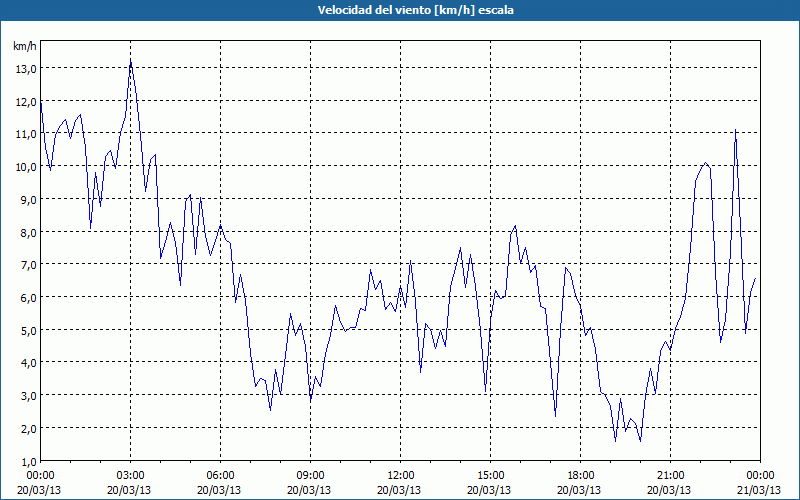
Task: Click the '09:00' time axis label
Action: tap(309, 476)
